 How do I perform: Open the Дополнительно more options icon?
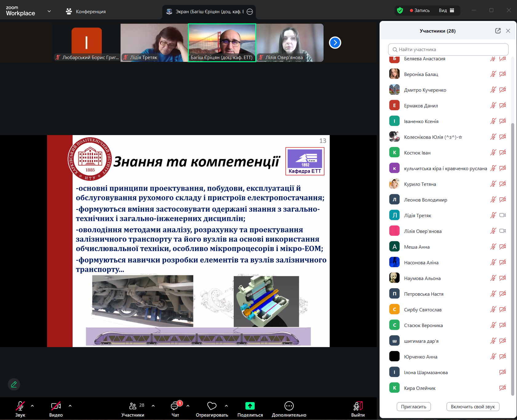point(289,406)
